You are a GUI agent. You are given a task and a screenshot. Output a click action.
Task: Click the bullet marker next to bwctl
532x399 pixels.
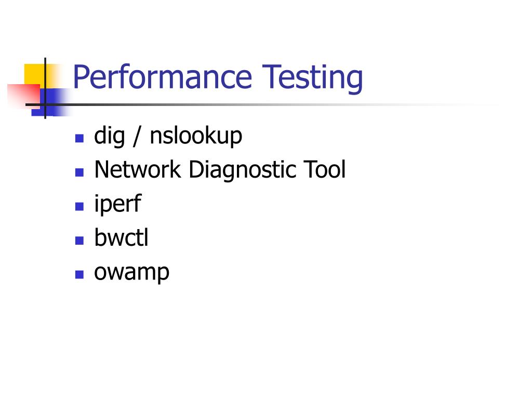pyautogui.click(x=79, y=241)
